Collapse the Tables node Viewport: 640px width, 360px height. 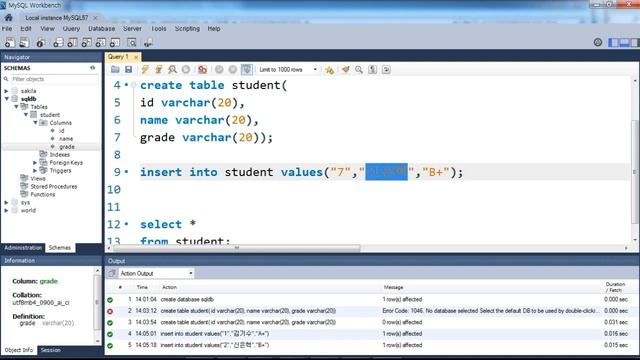click(16, 107)
